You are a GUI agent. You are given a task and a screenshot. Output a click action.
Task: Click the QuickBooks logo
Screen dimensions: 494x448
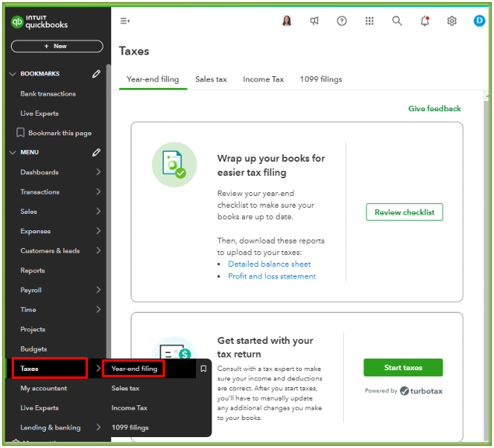coord(40,22)
